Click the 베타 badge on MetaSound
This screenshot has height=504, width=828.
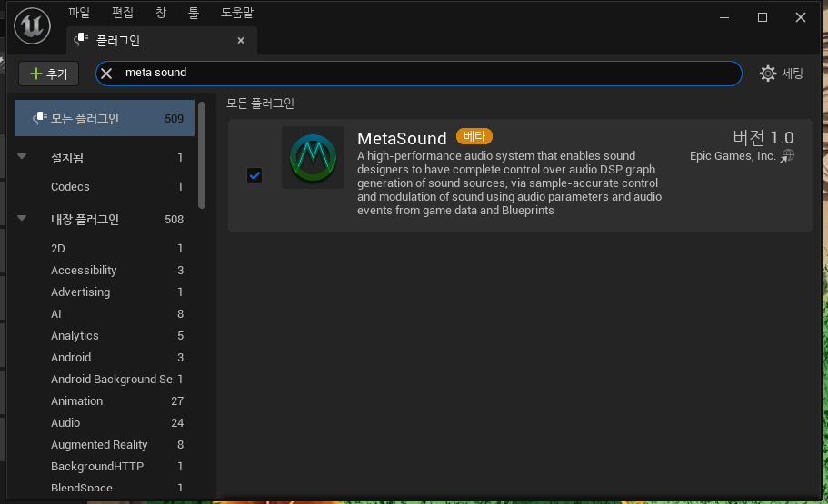pyautogui.click(x=474, y=136)
